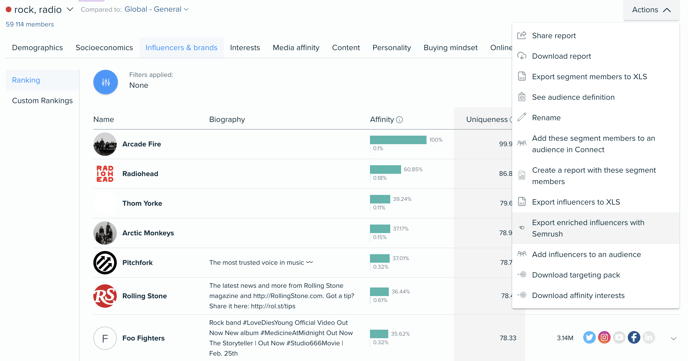This screenshot has width=688, height=361.
Task: Click Foo Fighters 78.33 uniqueness value
Action: coord(508,338)
